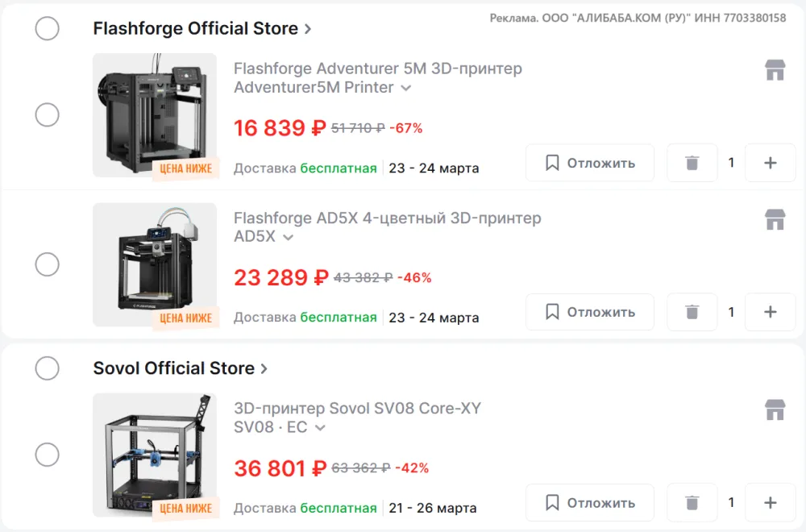Delete Sovol SV08 with trash icon
The height and width of the screenshot is (532, 806).
(x=692, y=502)
